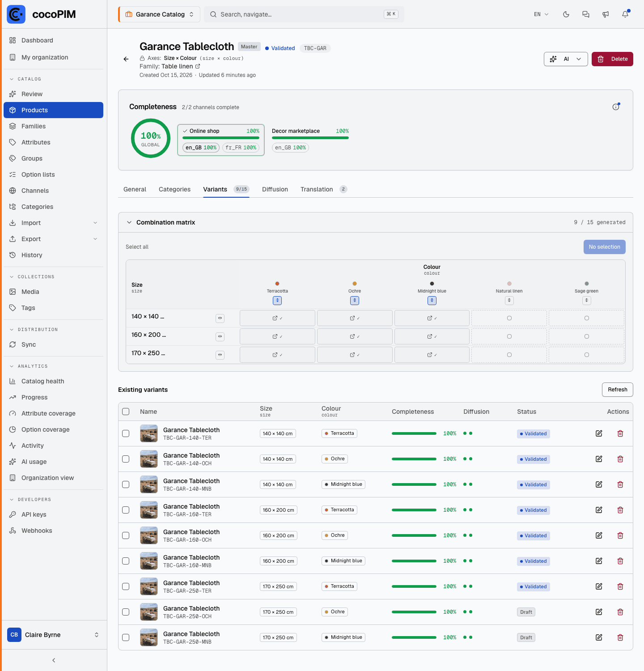Open the AI actions dropdown
Image resolution: width=644 pixels, height=671 pixels.
click(x=566, y=59)
